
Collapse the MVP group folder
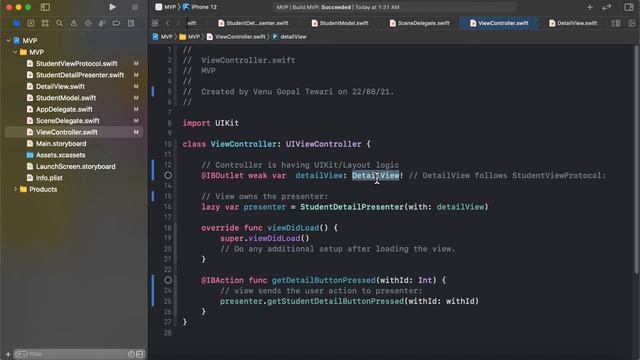[15, 52]
